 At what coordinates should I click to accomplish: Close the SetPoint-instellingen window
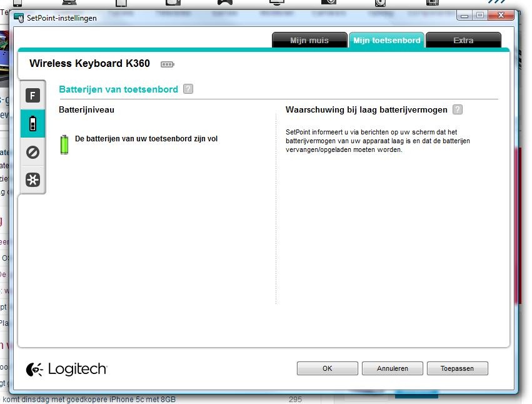[x=501, y=15]
